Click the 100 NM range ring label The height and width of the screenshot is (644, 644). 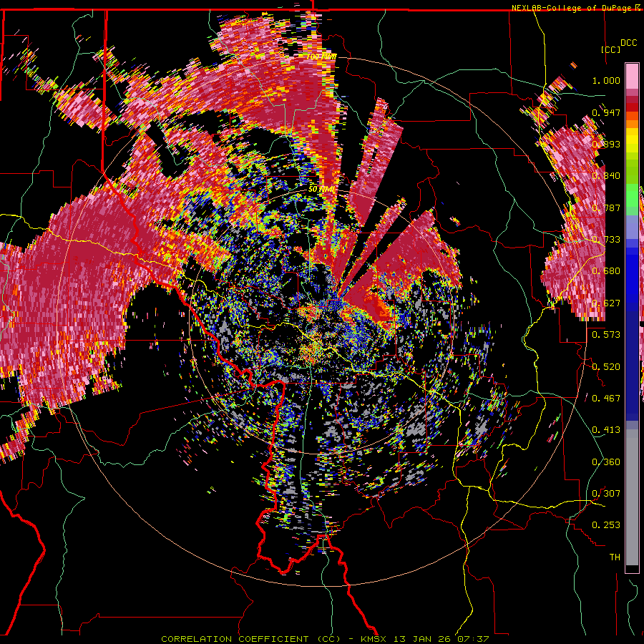(321, 57)
